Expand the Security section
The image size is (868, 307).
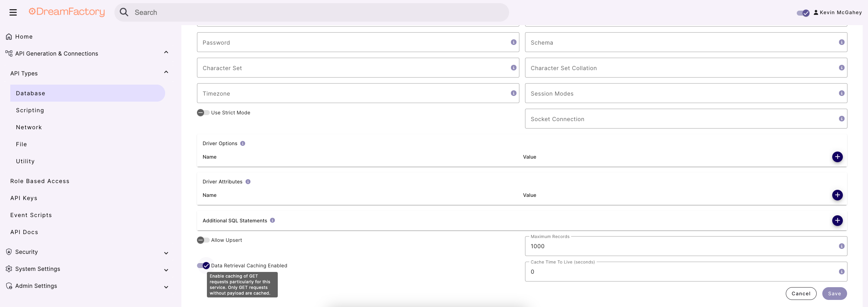point(166,253)
